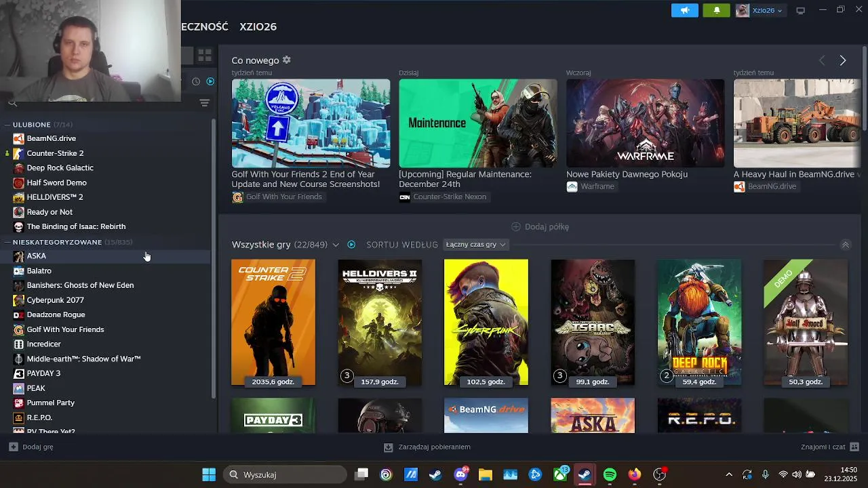Click Wyszukaj taskbar search box
The width and height of the screenshot is (868, 488).
[285, 474]
